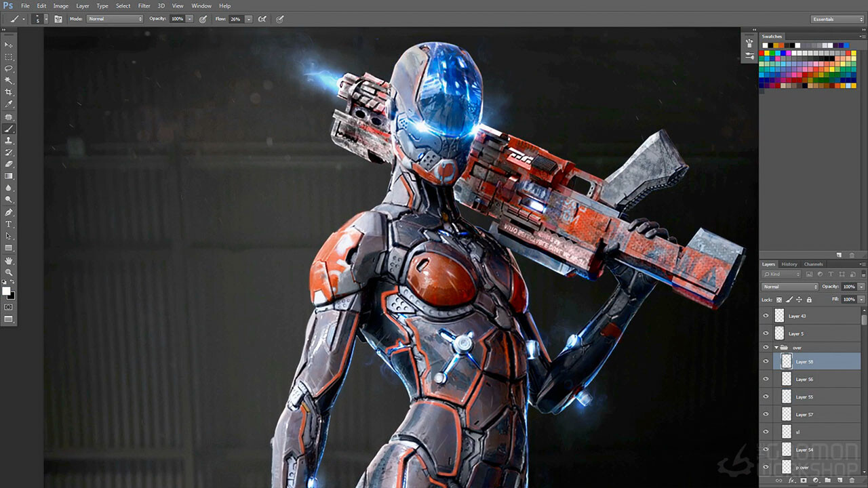868x488 pixels.
Task: Select the Zoom tool
Action: (9, 272)
